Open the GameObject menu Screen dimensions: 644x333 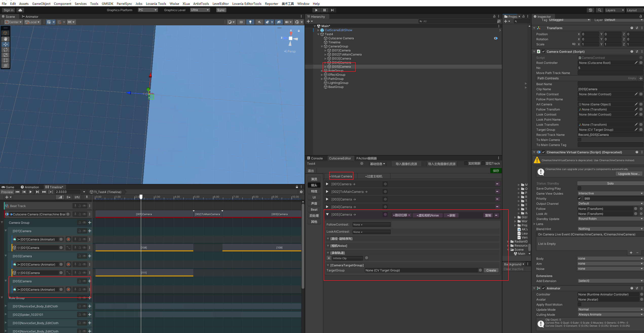(41, 4)
